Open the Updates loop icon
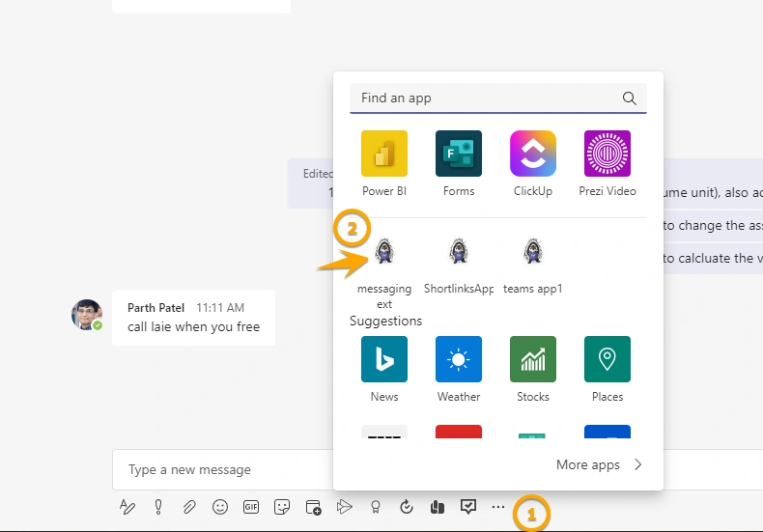 point(406,507)
